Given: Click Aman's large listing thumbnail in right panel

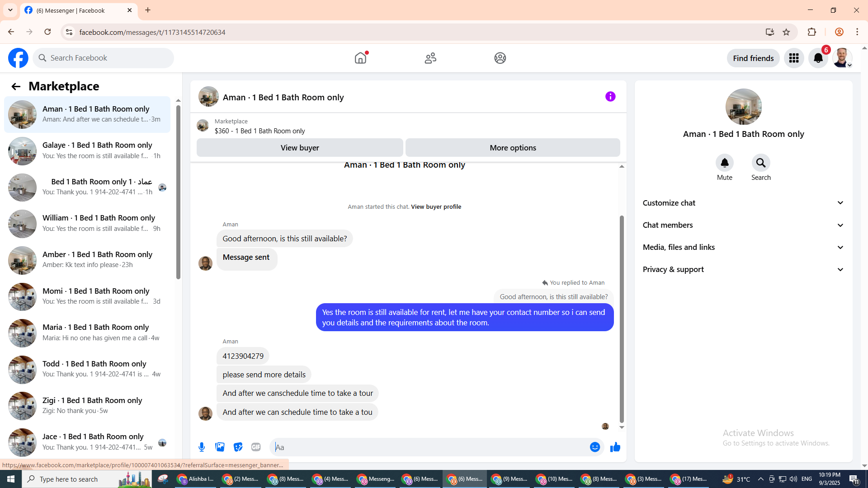Looking at the screenshot, I should click(743, 107).
